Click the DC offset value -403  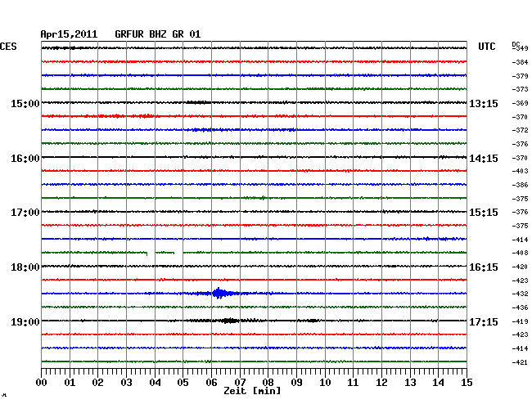520,171
